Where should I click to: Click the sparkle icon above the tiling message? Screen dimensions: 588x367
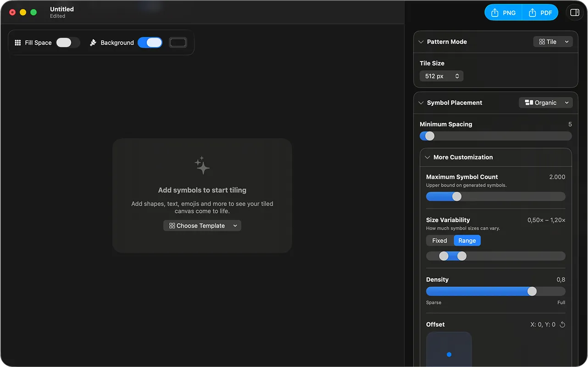pyautogui.click(x=202, y=165)
